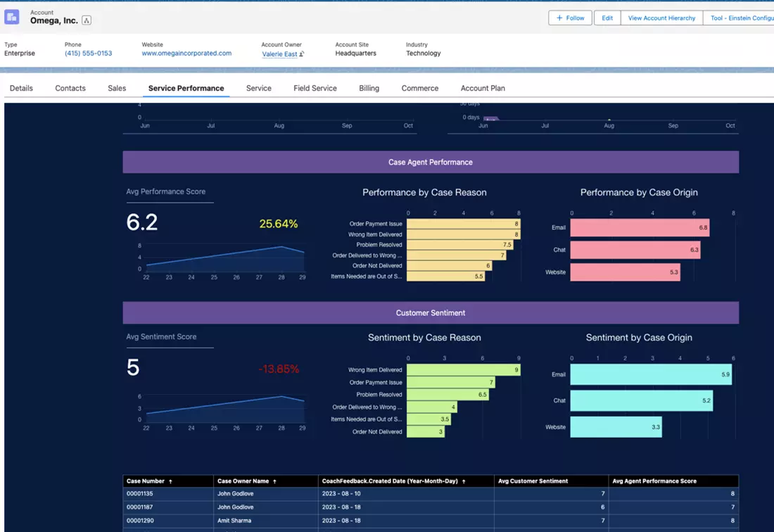Sort by the Case Owner Name column arrow
The height and width of the screenshot is (532, 774).
pyautogui.click(x=274, y=481)
